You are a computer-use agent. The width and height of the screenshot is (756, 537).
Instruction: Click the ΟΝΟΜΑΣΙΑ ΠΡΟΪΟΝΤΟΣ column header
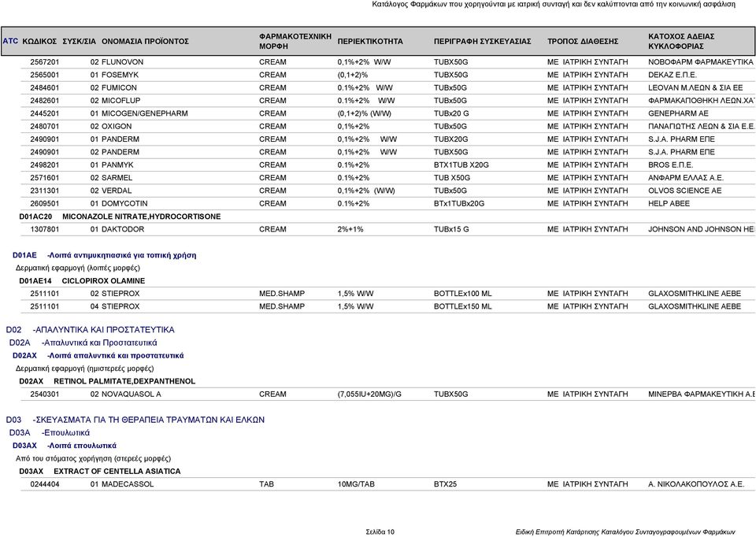click(145, 42)
